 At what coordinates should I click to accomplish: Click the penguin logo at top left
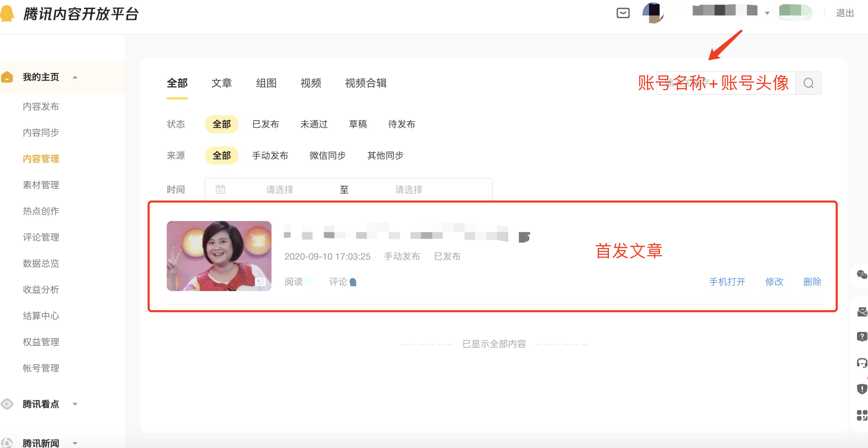click(x=7, y=14)
